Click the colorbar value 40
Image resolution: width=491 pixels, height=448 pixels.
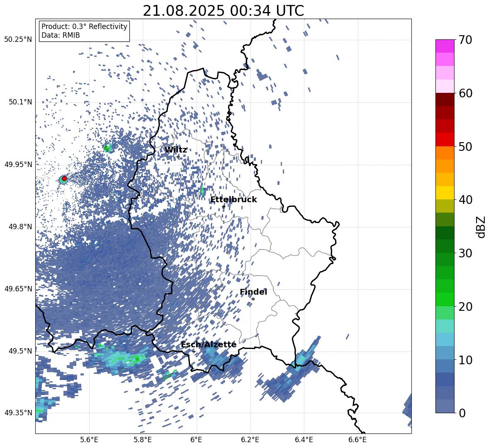coord(465,200)
